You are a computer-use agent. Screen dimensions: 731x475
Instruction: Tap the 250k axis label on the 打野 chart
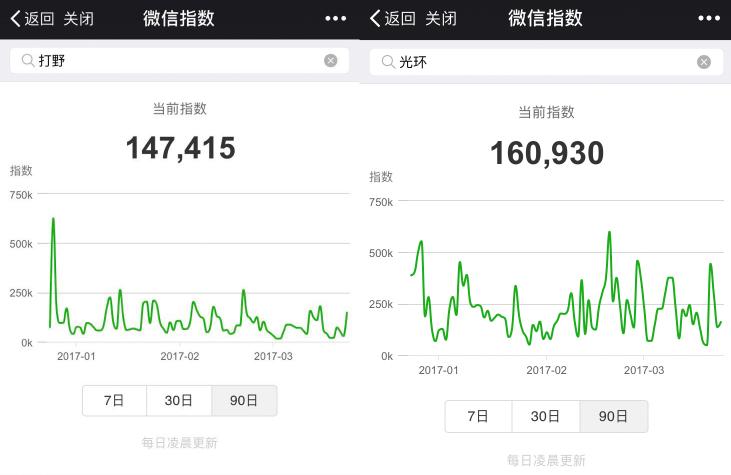tap(21, 293)
